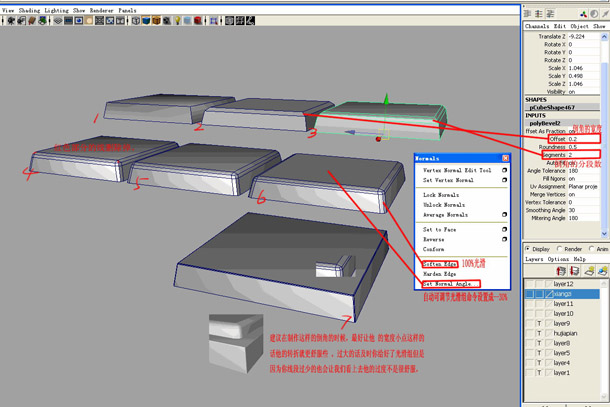Viewport: 610px width, 407px height.
Task: Choose Set Normal Angle in Normals menu
Action: coord(450,284)
